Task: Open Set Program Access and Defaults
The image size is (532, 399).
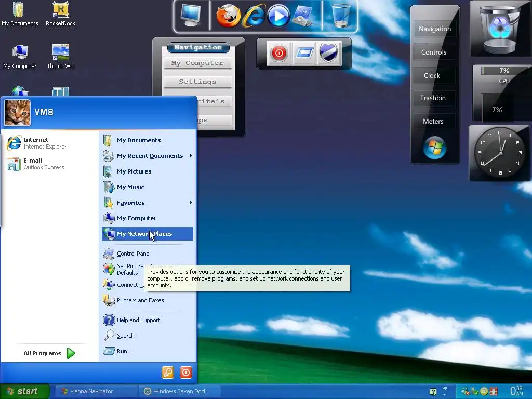Action: click(x=124, y=269)
